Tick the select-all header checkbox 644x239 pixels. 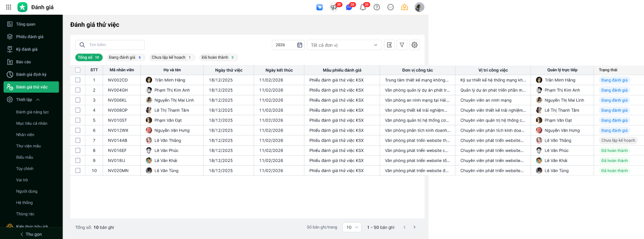point(78,70)
